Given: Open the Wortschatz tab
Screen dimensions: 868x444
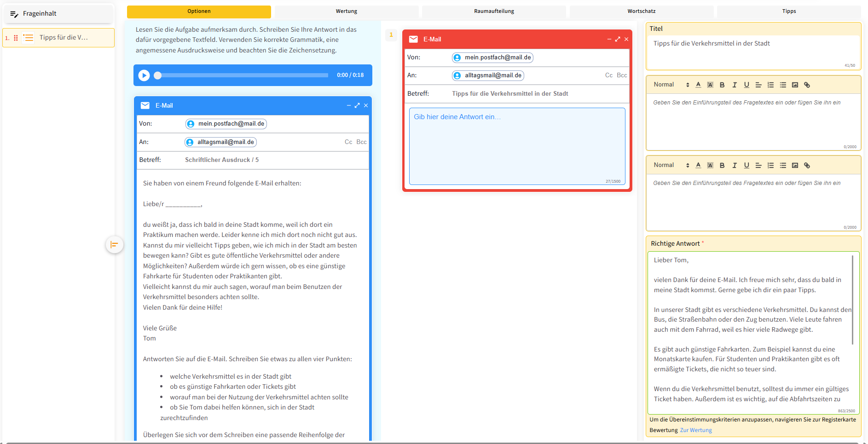Looking at the screenshot, I should click(x=641, y=12).
